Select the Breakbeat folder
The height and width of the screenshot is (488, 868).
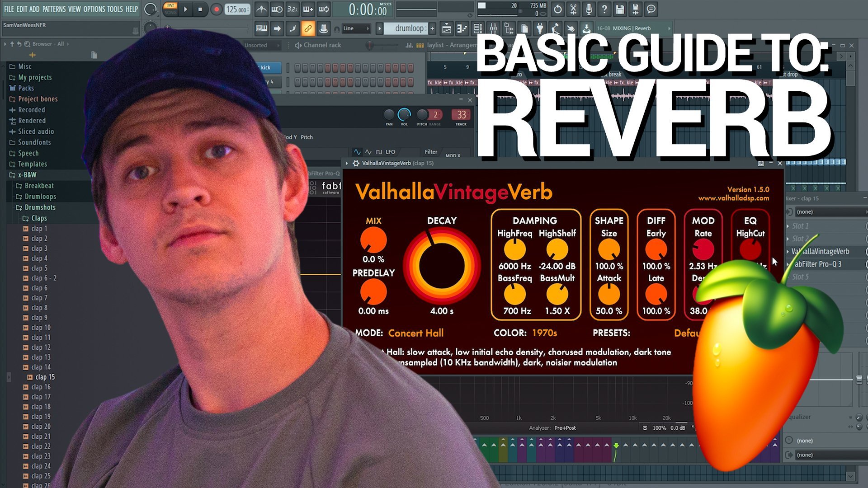coord(37,185)
